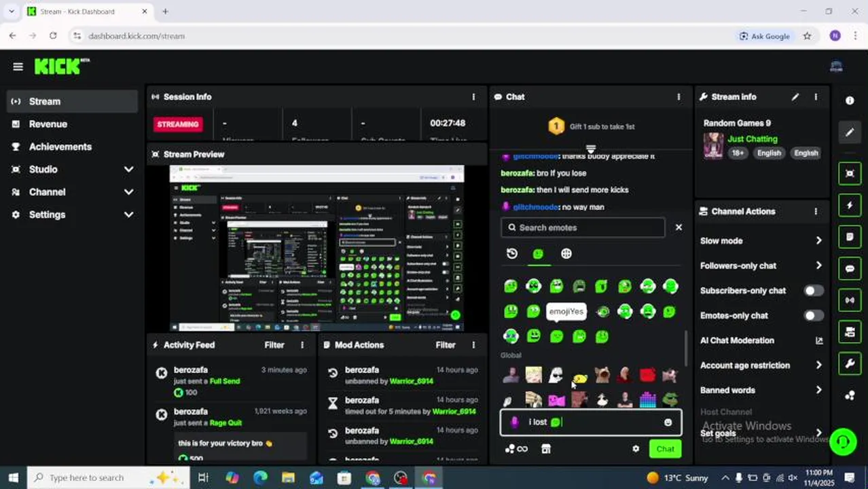Open Banned words chevron
This screenshot has width=868, height=489.
pos(818,391)
